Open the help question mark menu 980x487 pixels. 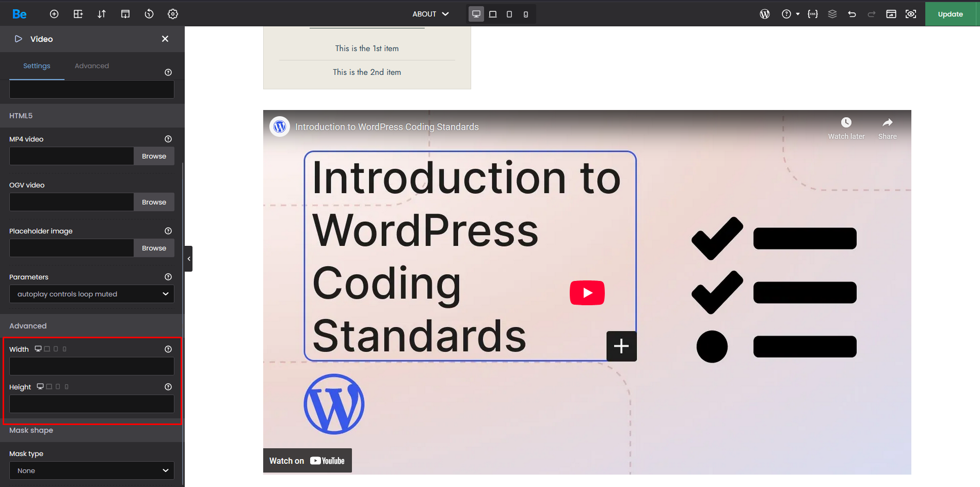click(790, 14)
